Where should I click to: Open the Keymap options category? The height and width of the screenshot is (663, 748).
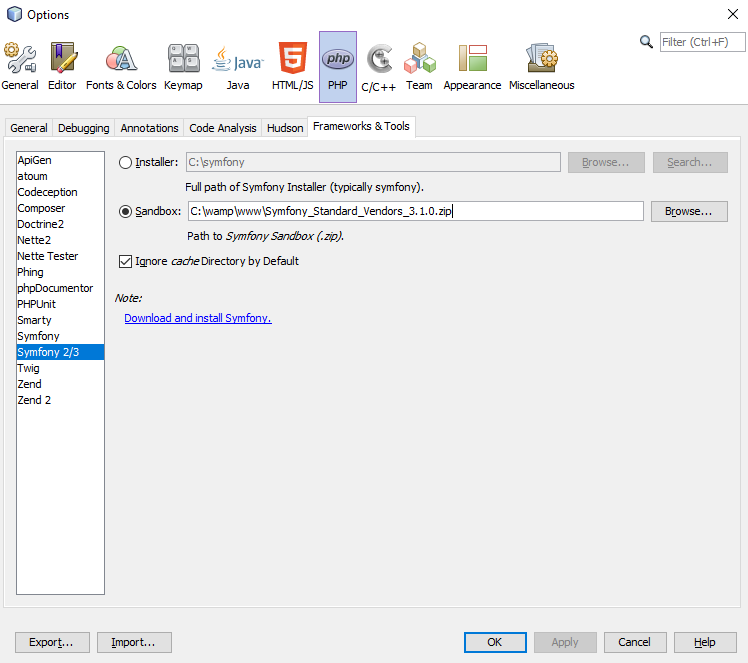tap(183, 67)
